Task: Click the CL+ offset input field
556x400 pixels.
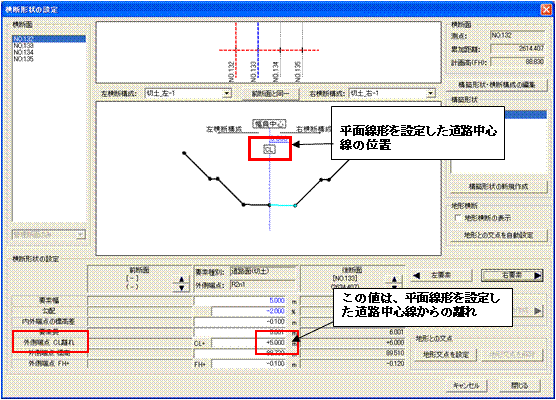Action: (249, 343)
